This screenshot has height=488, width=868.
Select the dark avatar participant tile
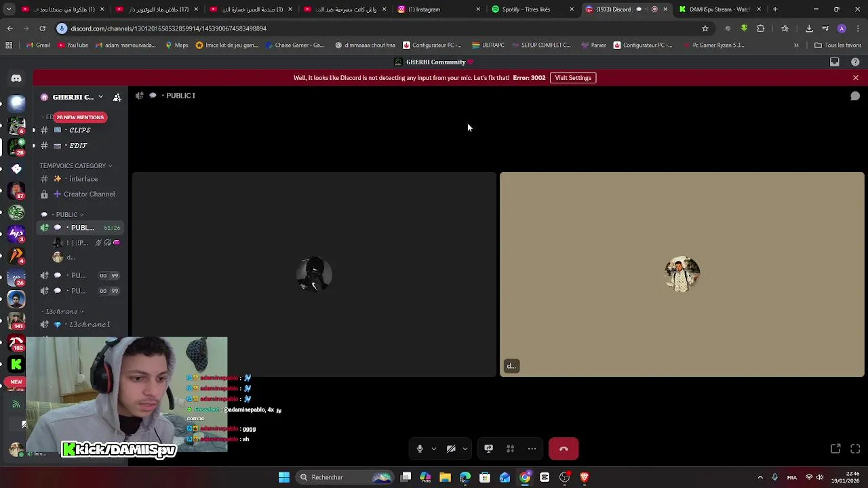coord(314,274)
